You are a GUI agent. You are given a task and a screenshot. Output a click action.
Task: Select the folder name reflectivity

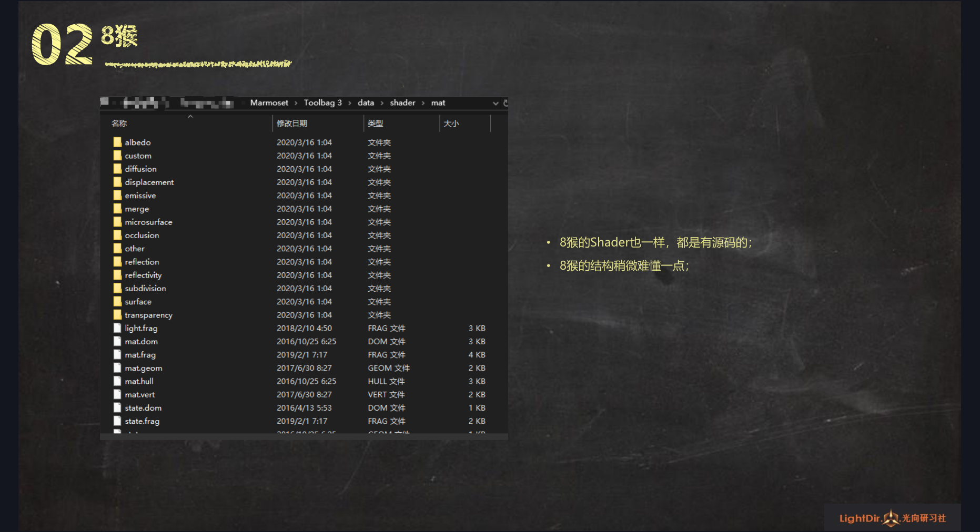point(143,275)
